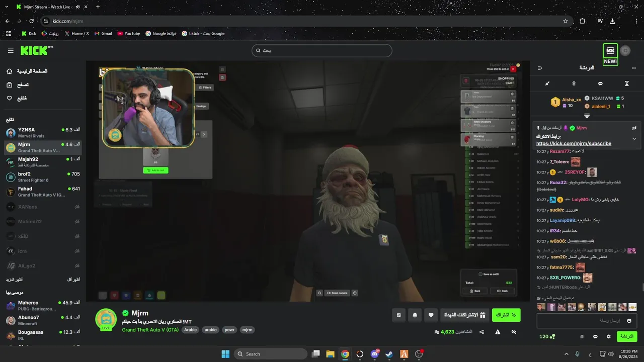Open Fahad channel in sidebar

pos(43,192)
